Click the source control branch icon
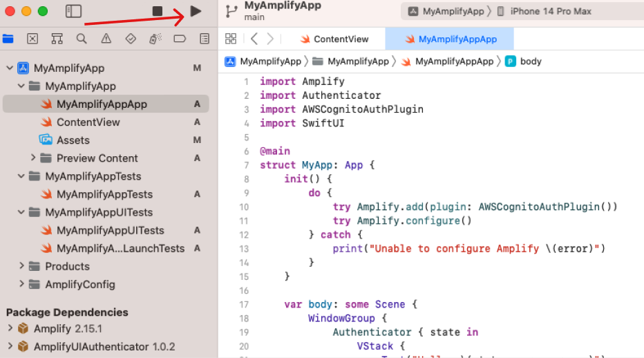This screenshot has width=644, height=358. (231, 11)
